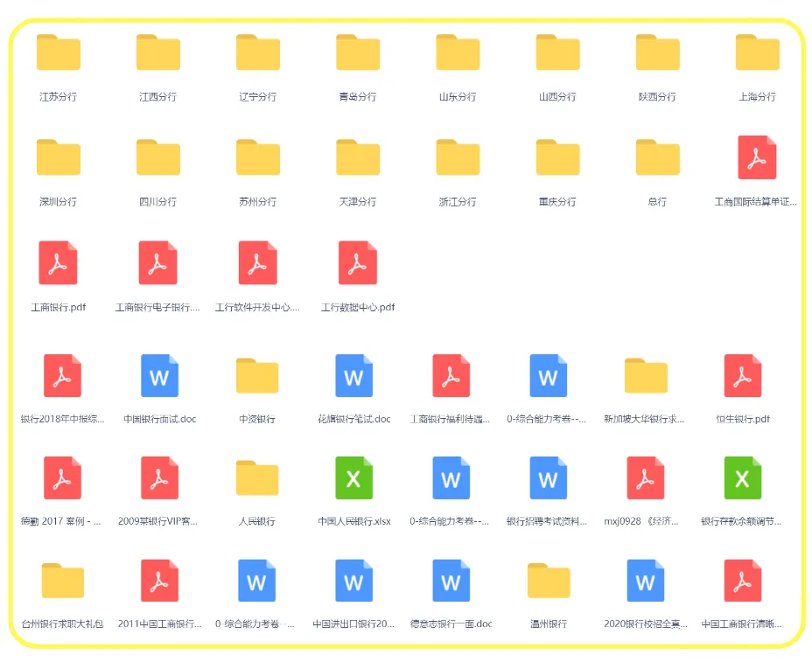Open the 中国人民银行.xlsx Excel icon
This screenshot has width=812, height=662.
tap(354, 477)
